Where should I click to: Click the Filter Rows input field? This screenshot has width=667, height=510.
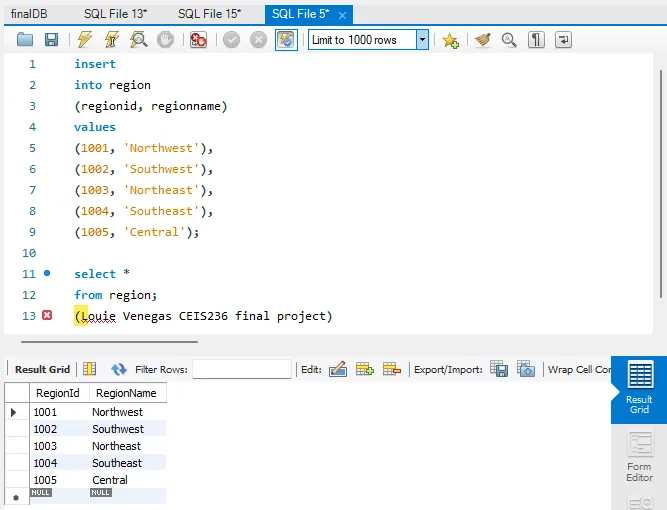(x=242, y=369)
